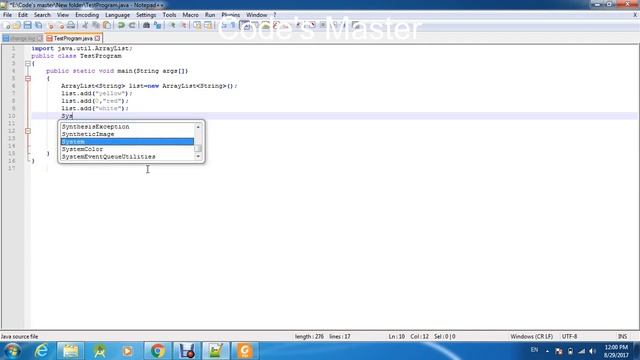Toggle synchronize vertical scrolling

198,25
